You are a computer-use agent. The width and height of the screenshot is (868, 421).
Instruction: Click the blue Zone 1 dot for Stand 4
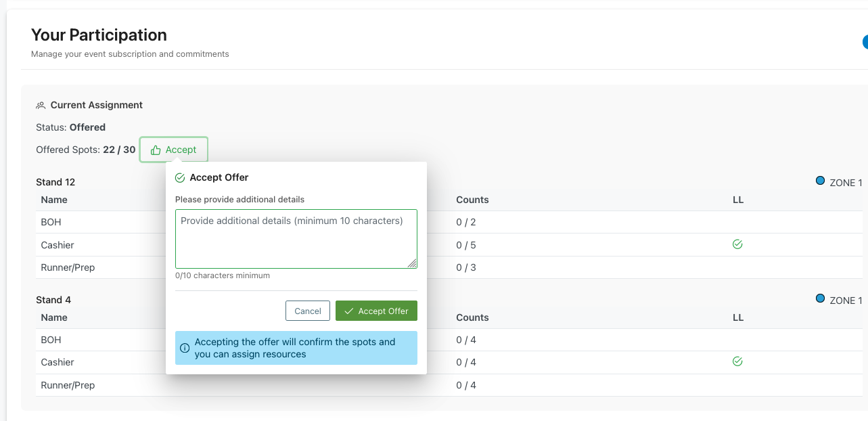tap(820, 298)
